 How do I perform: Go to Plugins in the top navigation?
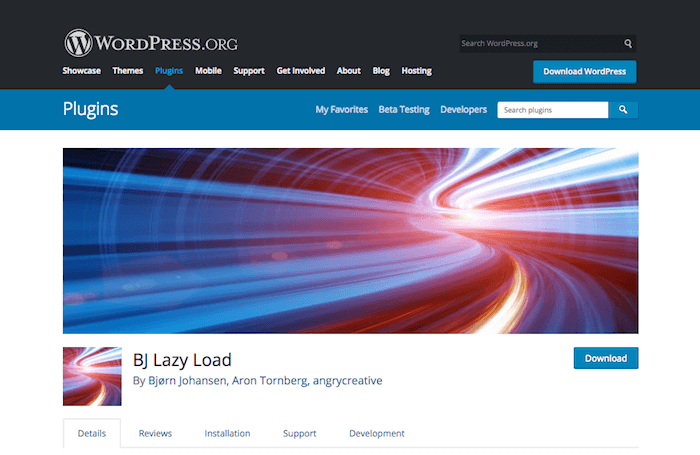(x=169, y=71)
